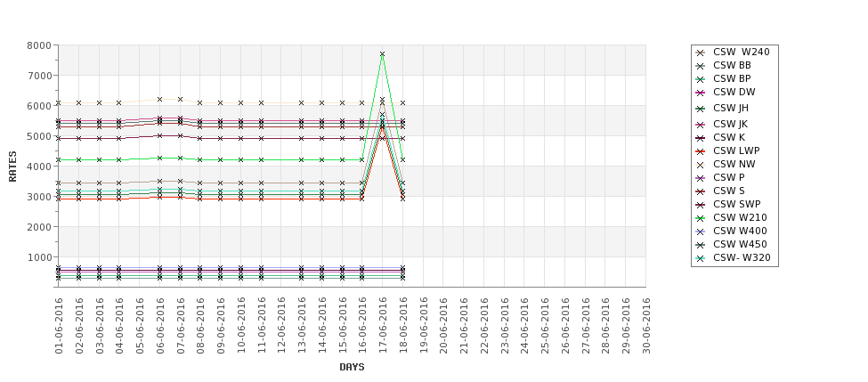Viewport: 868px width, 382px height.
Task: Click the CSW K legend marker icon
Action: (701, 138)
